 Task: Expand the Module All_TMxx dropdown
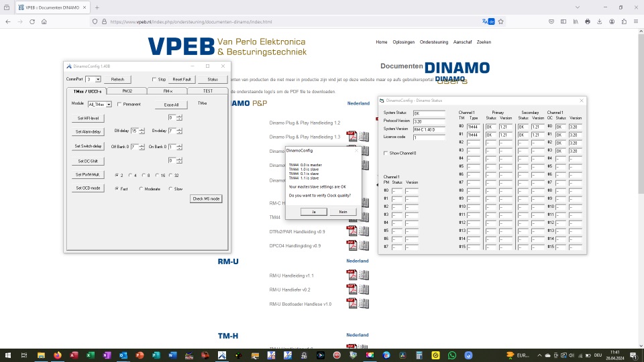point(109,105)
